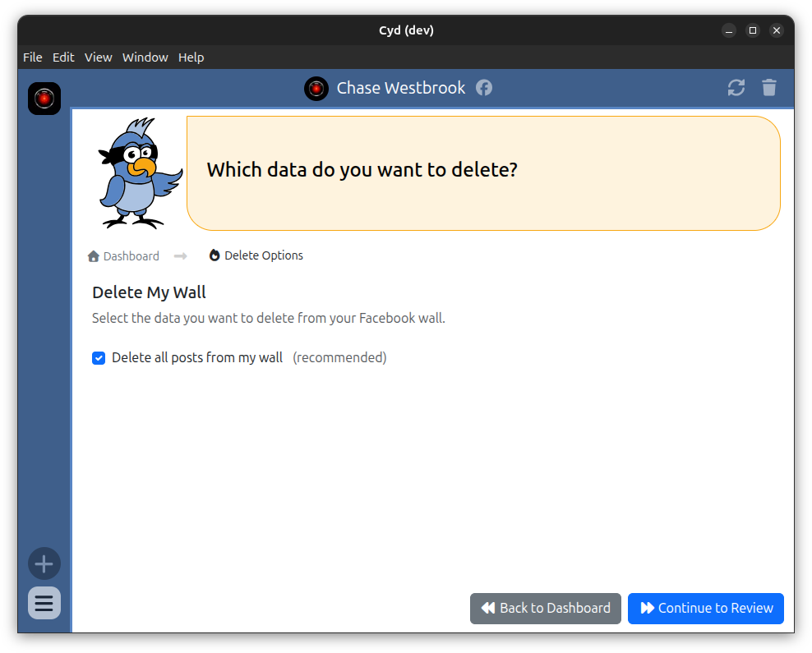Open the Window menu
The width and height of the screenshot is (812, 653).
point(145,57)
